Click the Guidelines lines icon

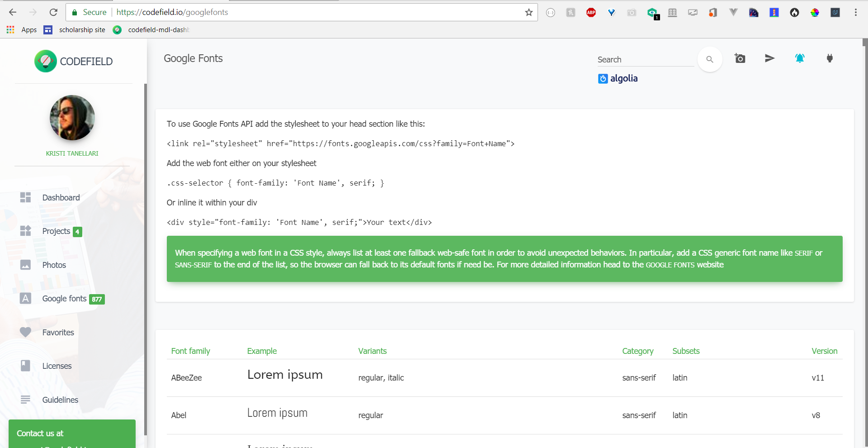coord(25,400)
